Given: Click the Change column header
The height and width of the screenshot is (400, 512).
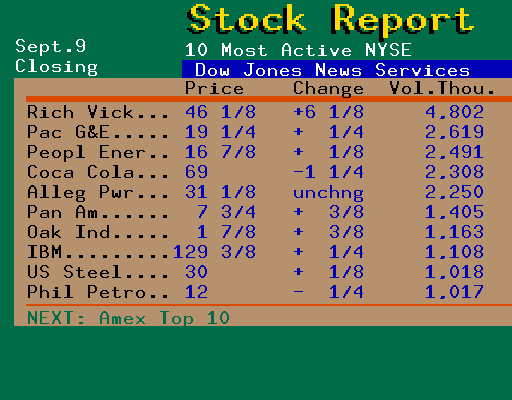Looking at the screenshot, I should tap(328, 89).
